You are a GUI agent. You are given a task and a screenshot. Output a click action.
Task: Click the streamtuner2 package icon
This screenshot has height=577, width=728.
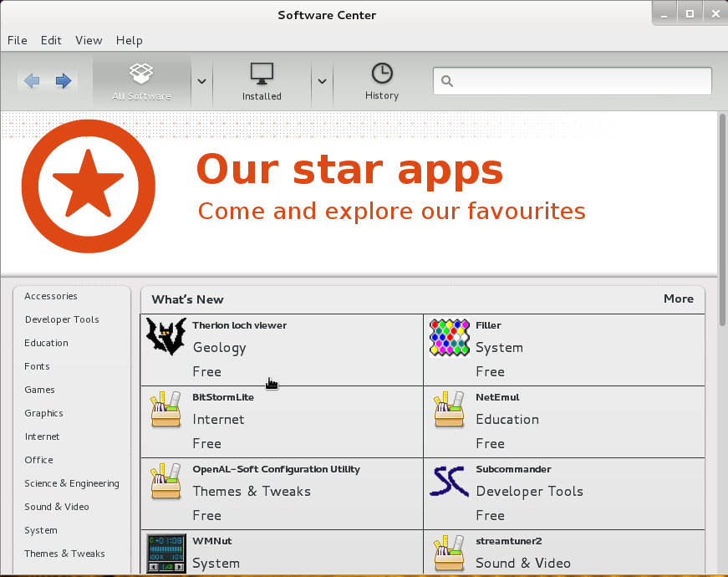coord(449,554)
